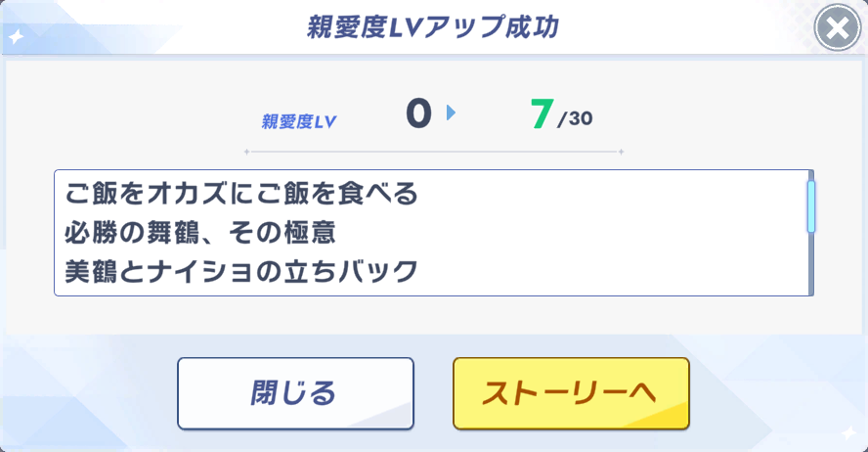Image resolution: width=868 pixels, height=452 pixels.
Task: Click the right diamond end of divider
Action: pos(622,152)
